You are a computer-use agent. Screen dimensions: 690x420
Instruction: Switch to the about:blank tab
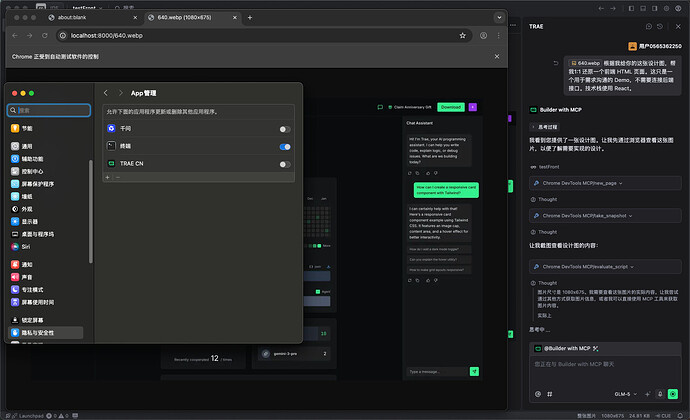(80, 17)
